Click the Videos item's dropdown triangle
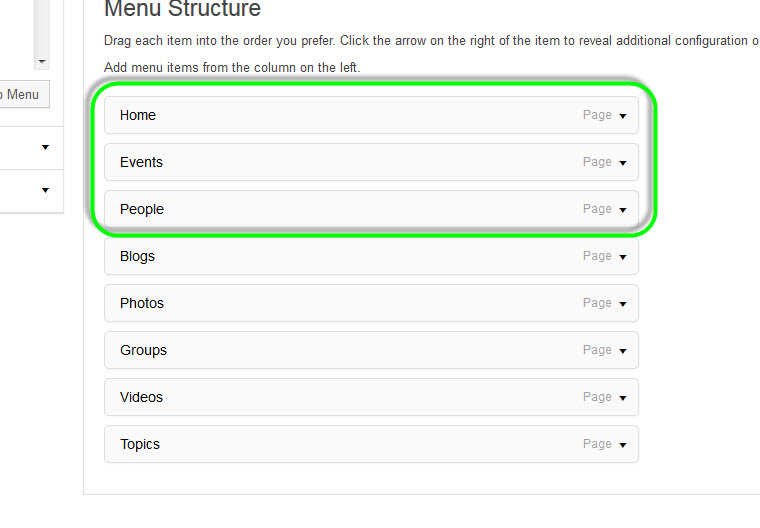This screenshot has width=760, height=528. click(623, 398)
